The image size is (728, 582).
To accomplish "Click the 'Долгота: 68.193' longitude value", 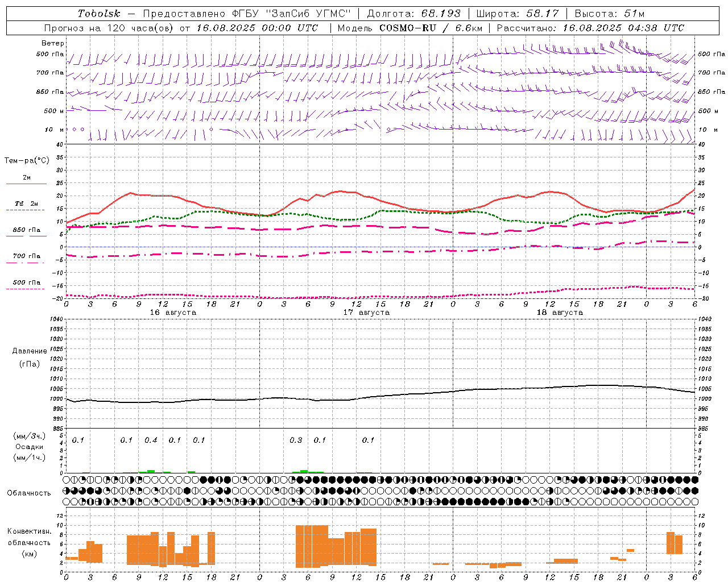I will (x=413, y=14).
